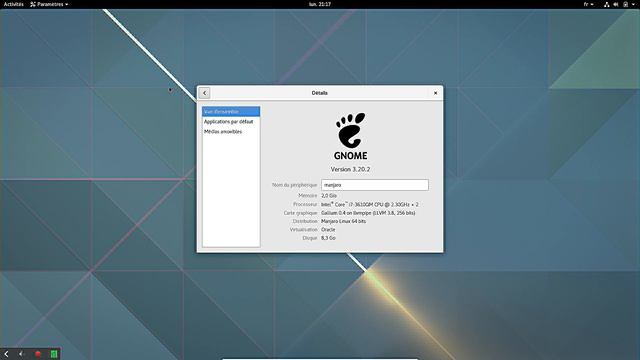Image resolution: width=640 pixels, height=360 pixels.
Task: Switch to Médias amovibles
Action: 231,131
